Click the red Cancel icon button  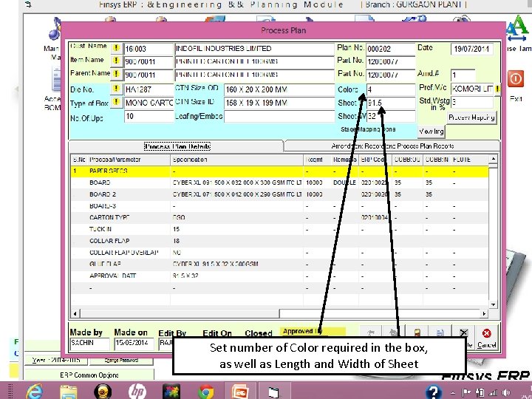[486, 338]
